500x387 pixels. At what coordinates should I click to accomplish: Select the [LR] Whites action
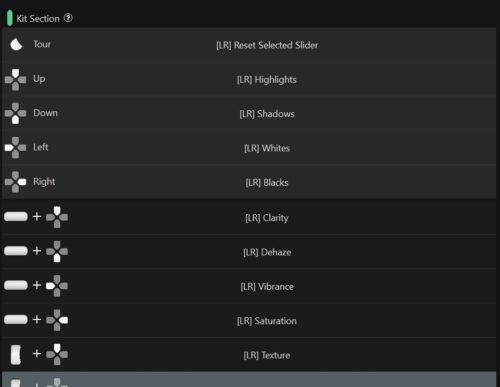pyautogui.click(x=267, y=148)
